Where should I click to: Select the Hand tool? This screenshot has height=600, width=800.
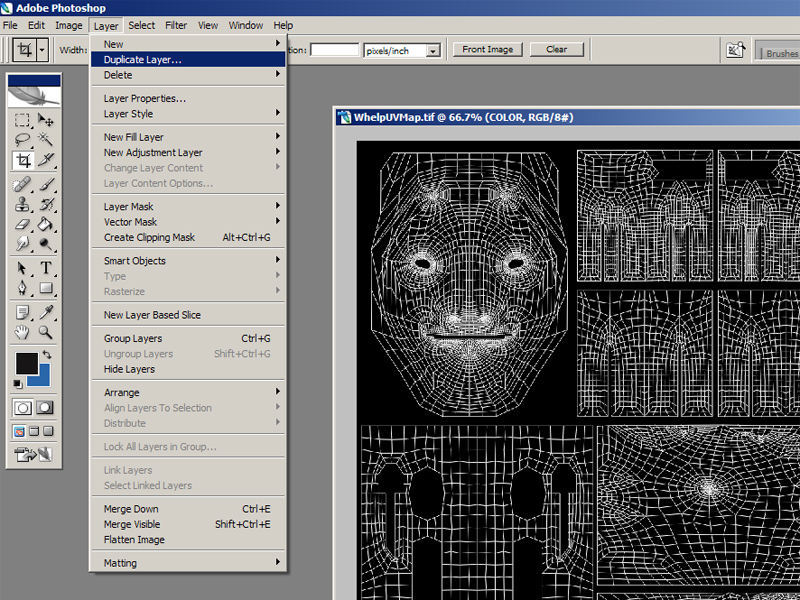[x=22, y=332]
